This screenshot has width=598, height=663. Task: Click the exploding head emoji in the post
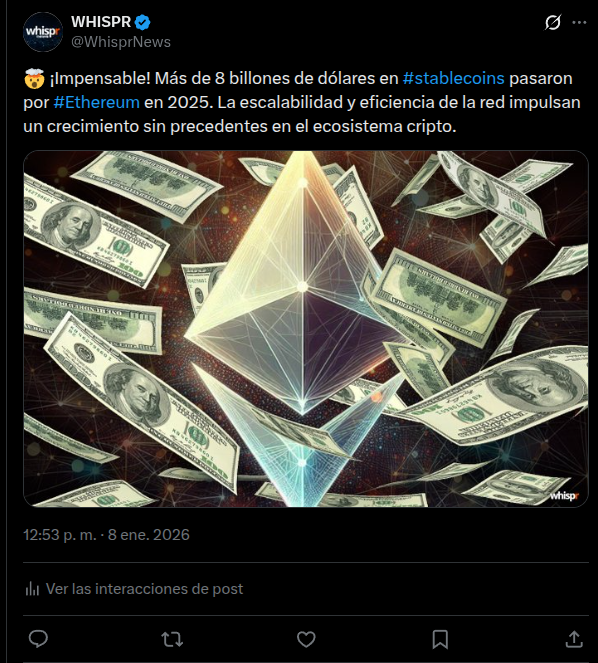[34, 79]
